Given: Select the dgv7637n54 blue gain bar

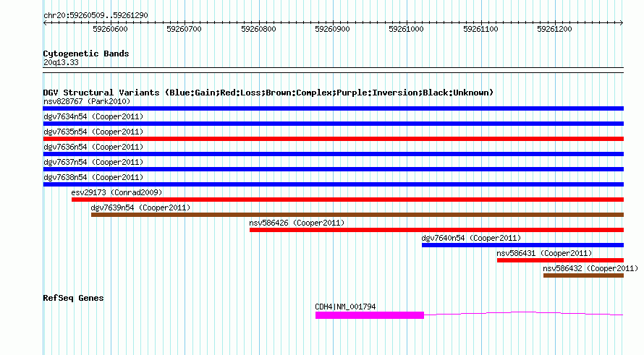Looking at the screenshot, I should pos(333,169).
